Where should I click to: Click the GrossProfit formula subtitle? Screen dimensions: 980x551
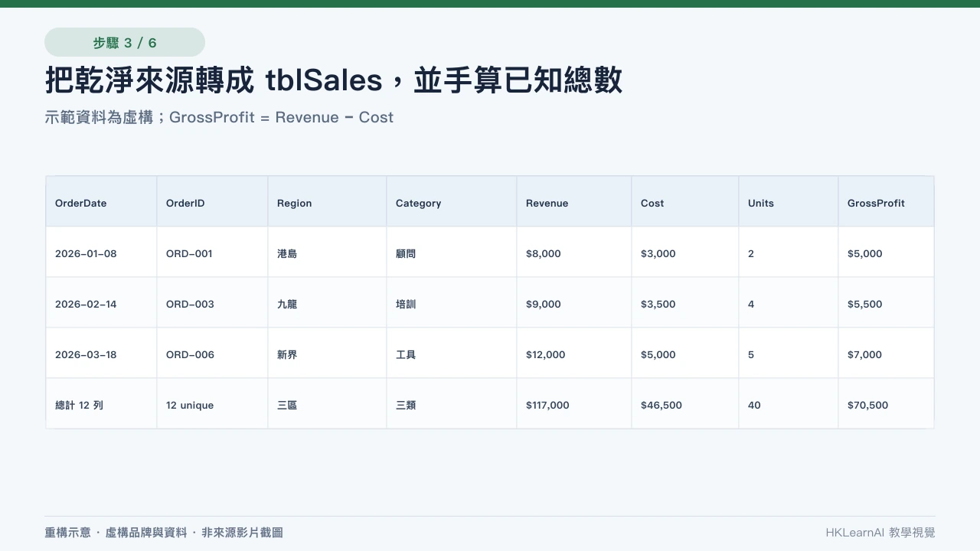219,117
